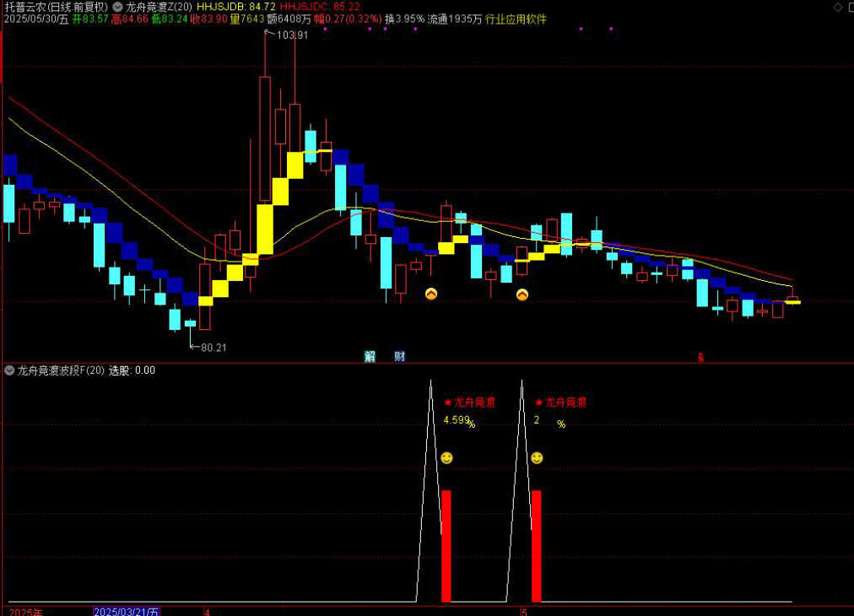The width and height of the screenshot is (854, 616).
Task: Click the first orange up-arrow signal marker
Action: click(x=431, y=294)
